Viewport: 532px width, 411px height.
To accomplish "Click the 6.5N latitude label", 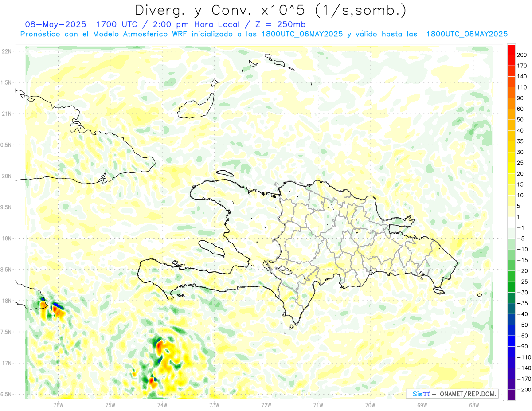I will [7, 394].
